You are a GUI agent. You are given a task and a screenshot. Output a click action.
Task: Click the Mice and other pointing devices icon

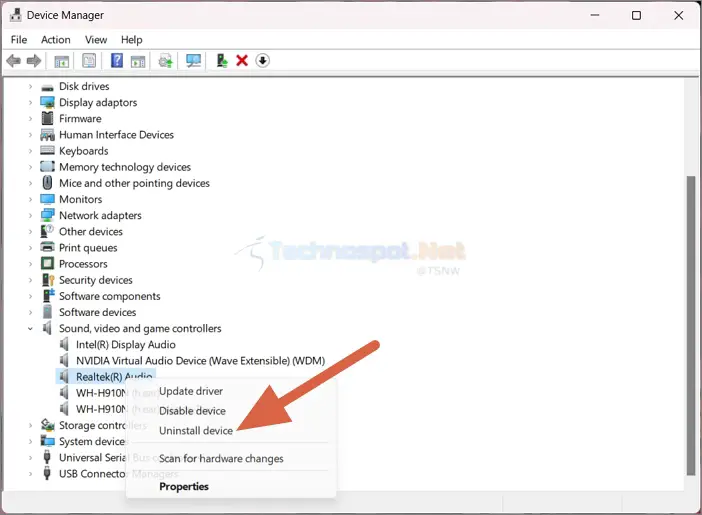point(47,183)
